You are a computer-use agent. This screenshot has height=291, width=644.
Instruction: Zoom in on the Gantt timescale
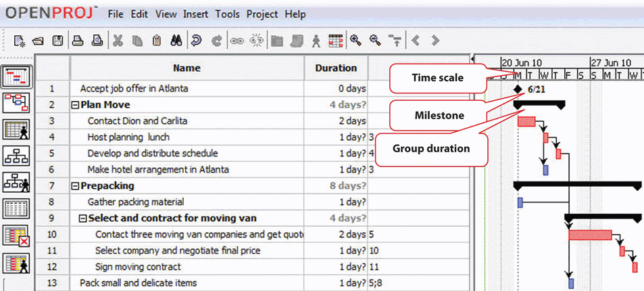(355, 41)
